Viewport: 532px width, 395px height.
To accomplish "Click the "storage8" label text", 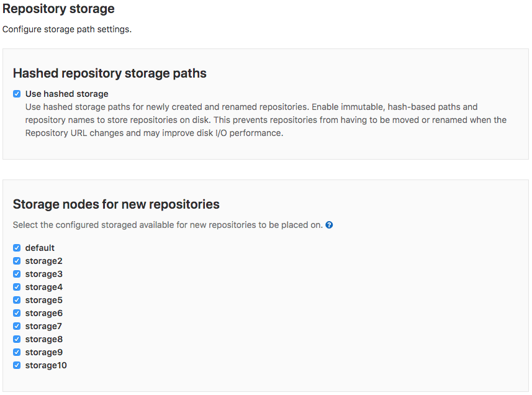I will (x=43, y=339).
